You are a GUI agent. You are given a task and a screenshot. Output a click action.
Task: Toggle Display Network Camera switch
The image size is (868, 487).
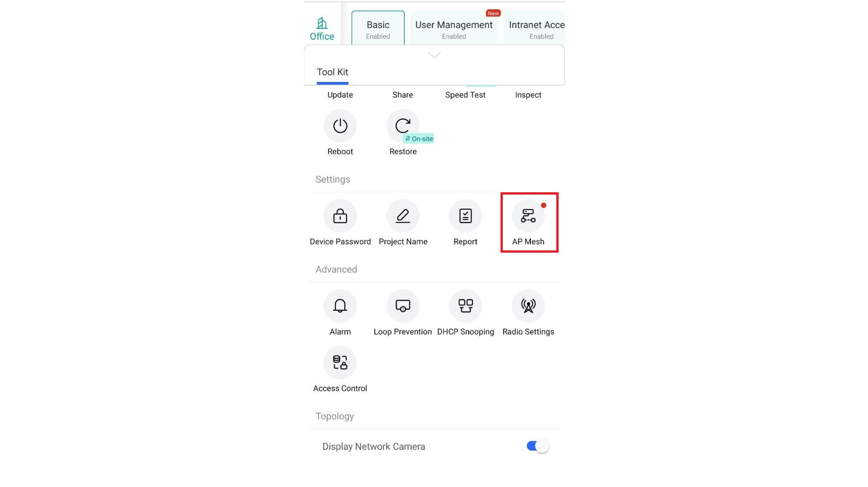536,446
